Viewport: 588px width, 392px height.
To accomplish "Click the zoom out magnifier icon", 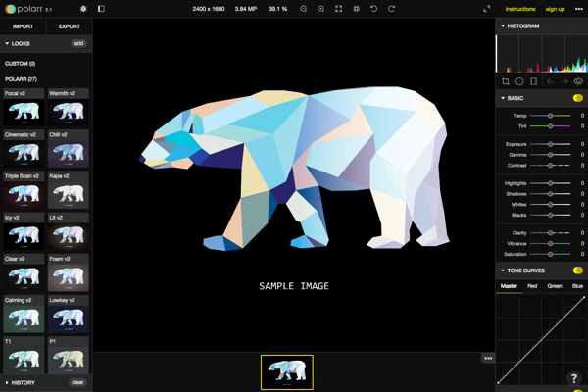I will [x=304, y=9].
